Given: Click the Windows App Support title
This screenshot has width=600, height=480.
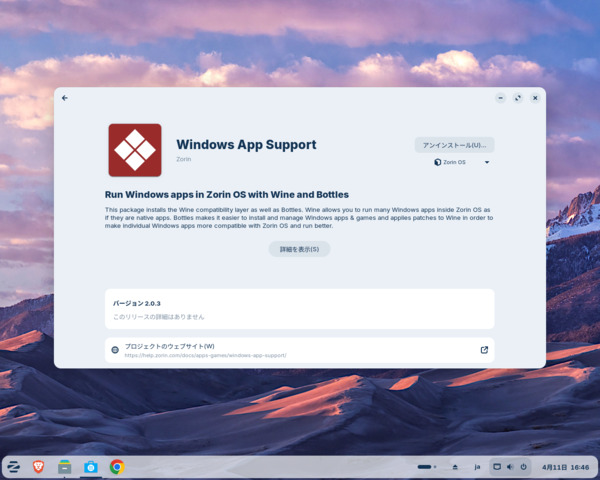Looking at the screenshot, I should click(246, 145).
